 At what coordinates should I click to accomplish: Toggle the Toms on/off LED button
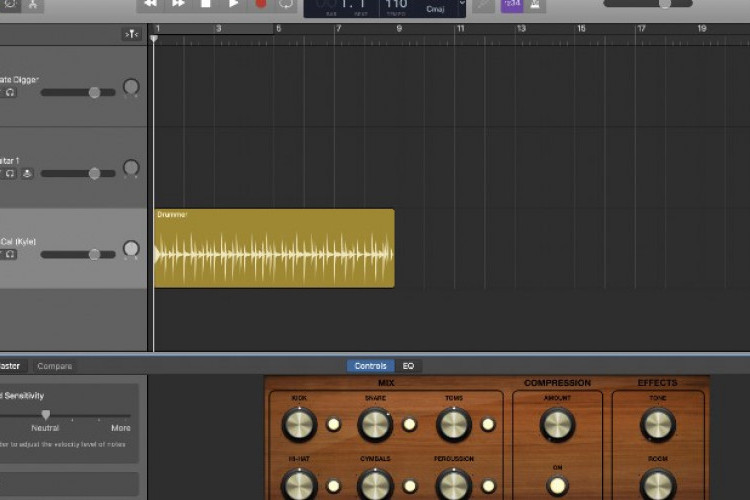[488, 424]
